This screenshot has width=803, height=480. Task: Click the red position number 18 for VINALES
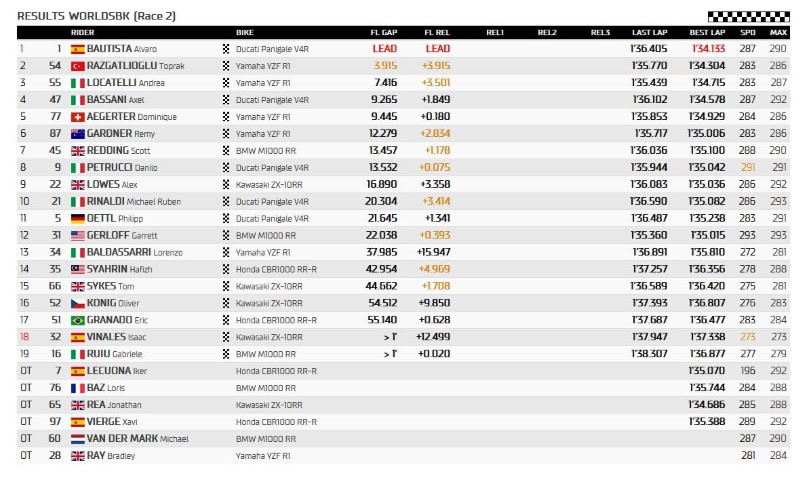click(24, 337)
